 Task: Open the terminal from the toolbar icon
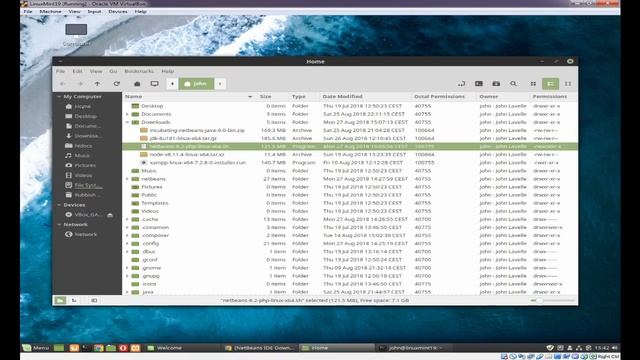point(479,84)
